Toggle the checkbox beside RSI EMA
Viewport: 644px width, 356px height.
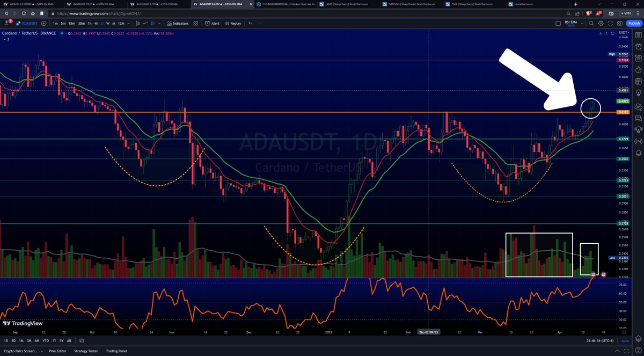point(557,23)
